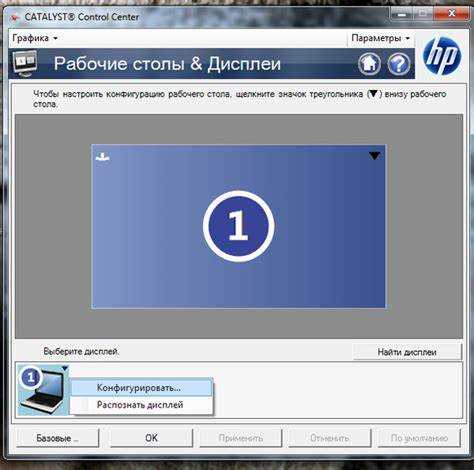Viewport: 474px width, 470px height.
Task: Switch to Базовые view button
Action: (x=58, y=438)
